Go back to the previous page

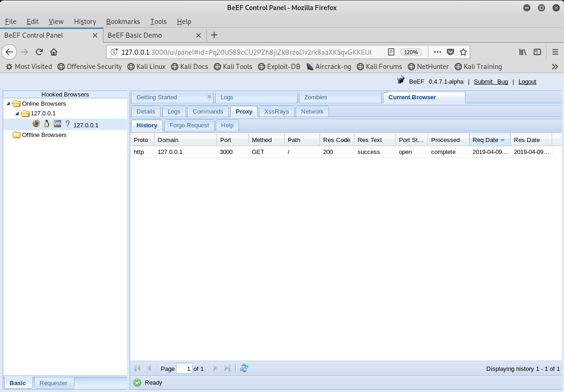[9, 52]
